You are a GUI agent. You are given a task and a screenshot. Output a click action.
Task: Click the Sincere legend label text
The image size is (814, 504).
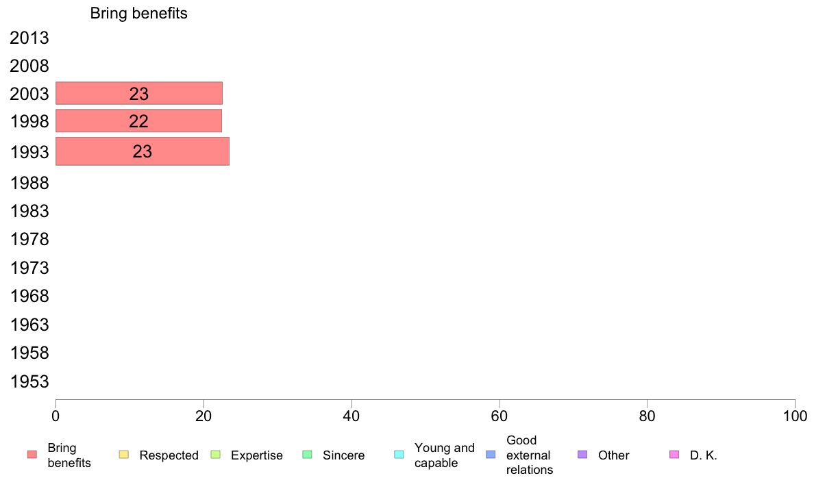click(344, 455)
